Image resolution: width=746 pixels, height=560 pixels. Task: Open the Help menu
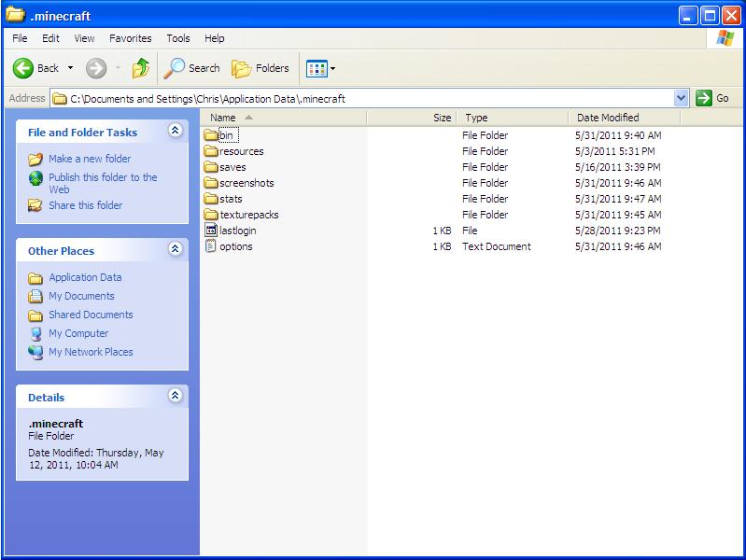coord(214,38)
